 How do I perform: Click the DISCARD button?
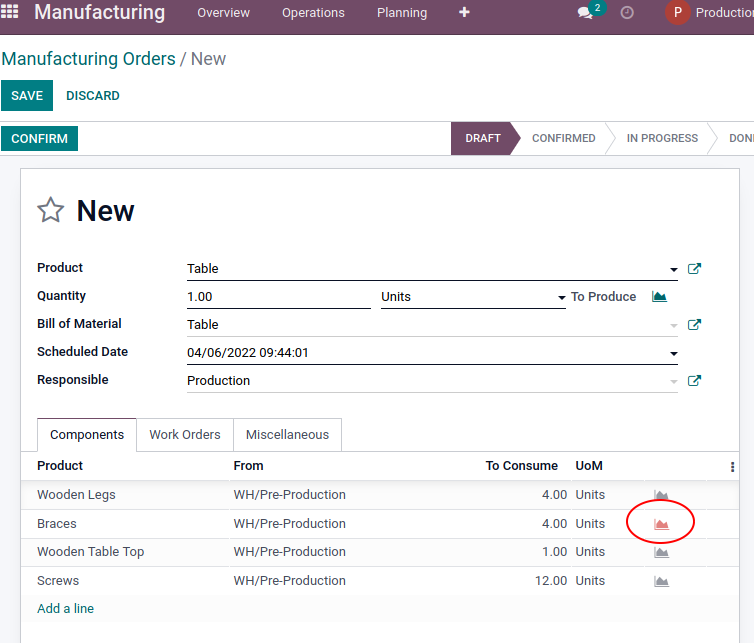tap(92, 96)
